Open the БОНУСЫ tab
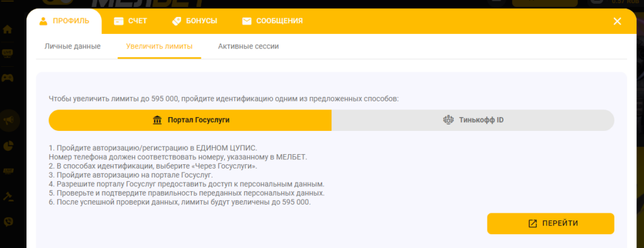The image size is (644, 248). point(195,21)
